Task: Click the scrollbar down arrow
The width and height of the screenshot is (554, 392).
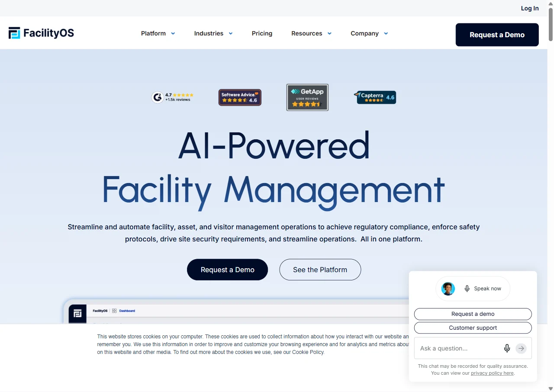Action: [x=551, y=389]
